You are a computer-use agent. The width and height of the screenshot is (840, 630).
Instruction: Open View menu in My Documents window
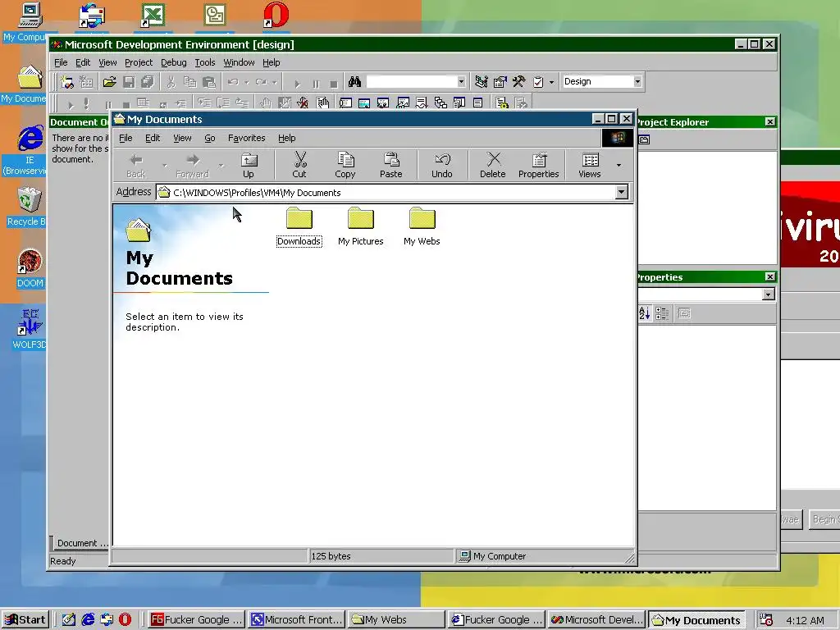click(x=182, y=138)
